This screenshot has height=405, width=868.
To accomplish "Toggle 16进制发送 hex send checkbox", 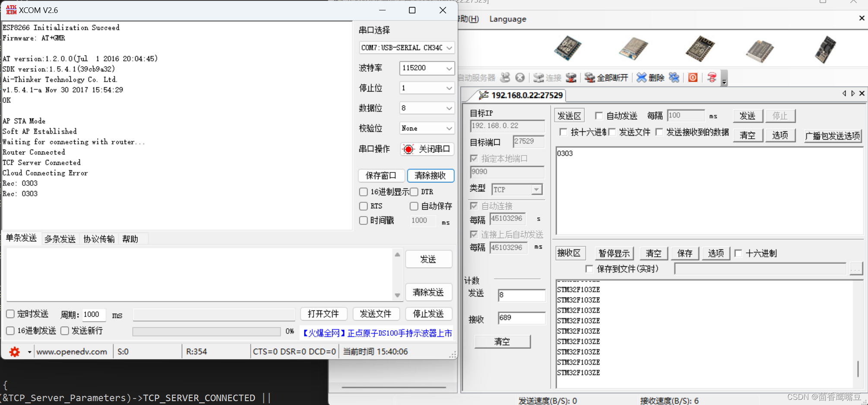I will coord(10,331).
